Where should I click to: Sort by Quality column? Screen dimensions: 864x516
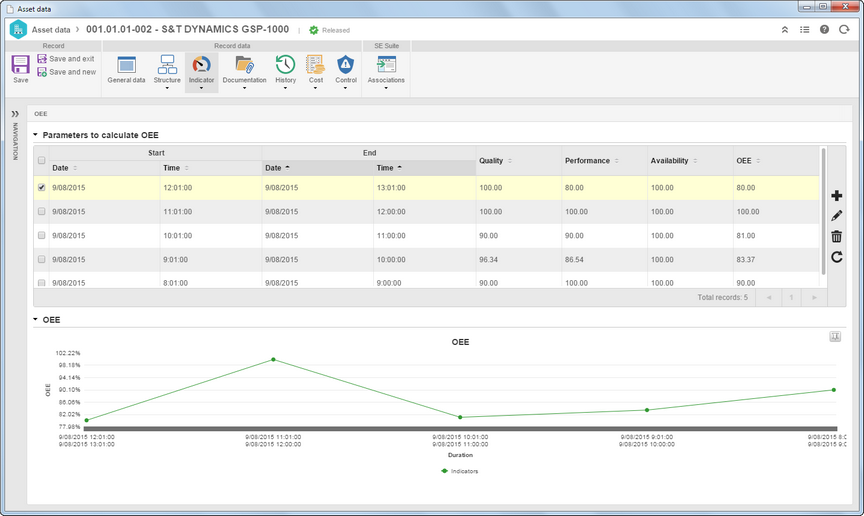(495, 160)
